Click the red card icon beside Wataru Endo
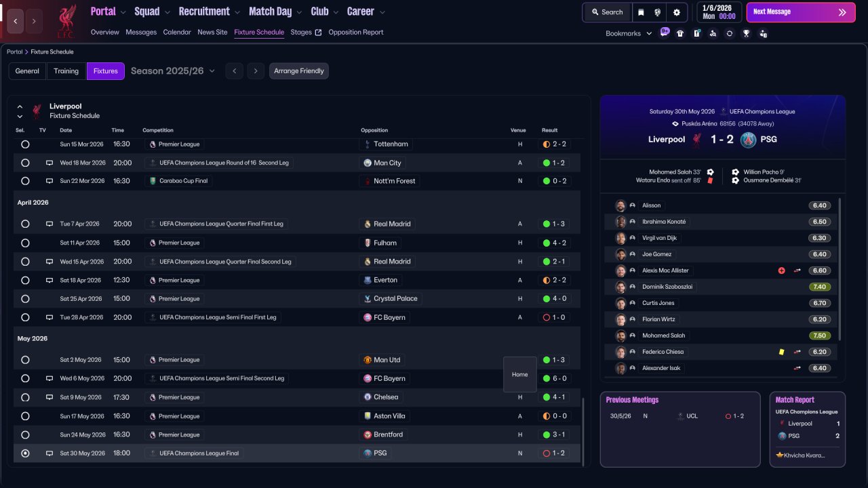 [710, 180]
